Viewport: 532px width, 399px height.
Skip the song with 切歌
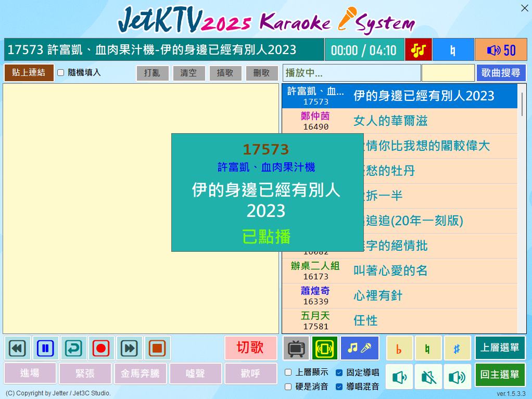click(251, 348)
